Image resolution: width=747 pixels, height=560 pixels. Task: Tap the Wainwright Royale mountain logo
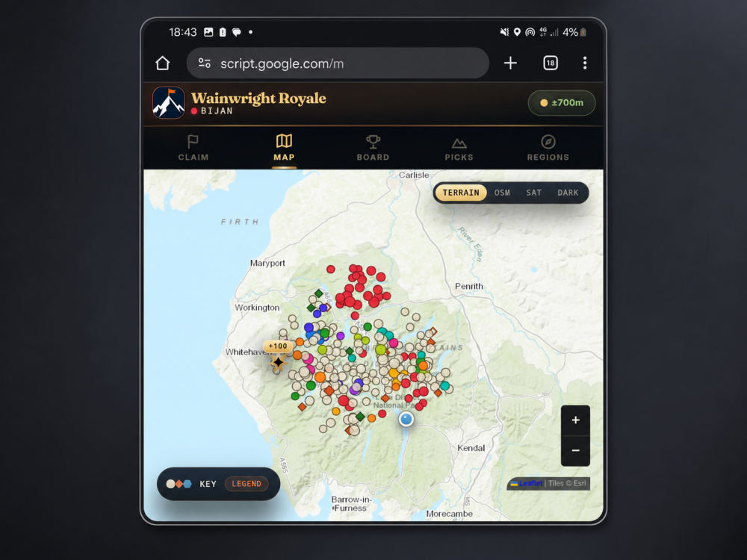168,102
